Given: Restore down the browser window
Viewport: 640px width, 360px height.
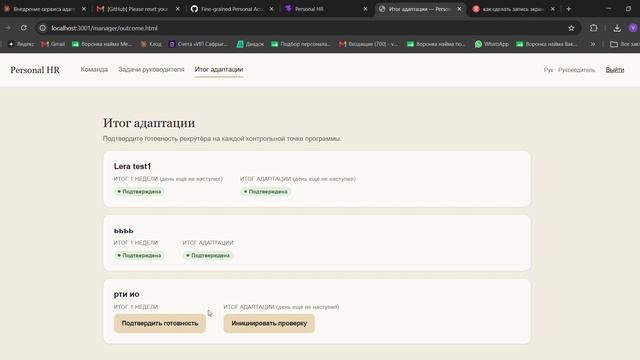Looking at the screenshot, I should (628, 9).
